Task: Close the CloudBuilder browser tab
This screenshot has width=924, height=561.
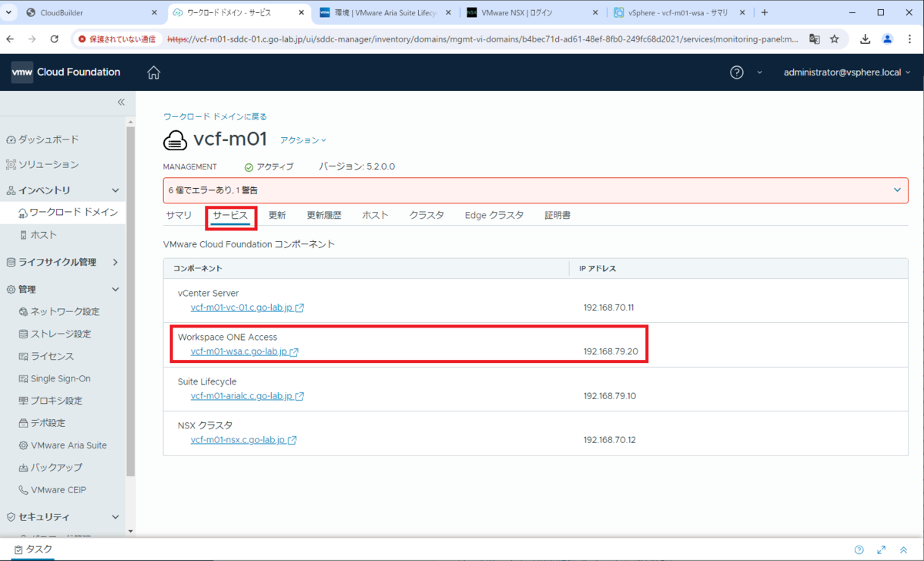Action: pos(153,13)
